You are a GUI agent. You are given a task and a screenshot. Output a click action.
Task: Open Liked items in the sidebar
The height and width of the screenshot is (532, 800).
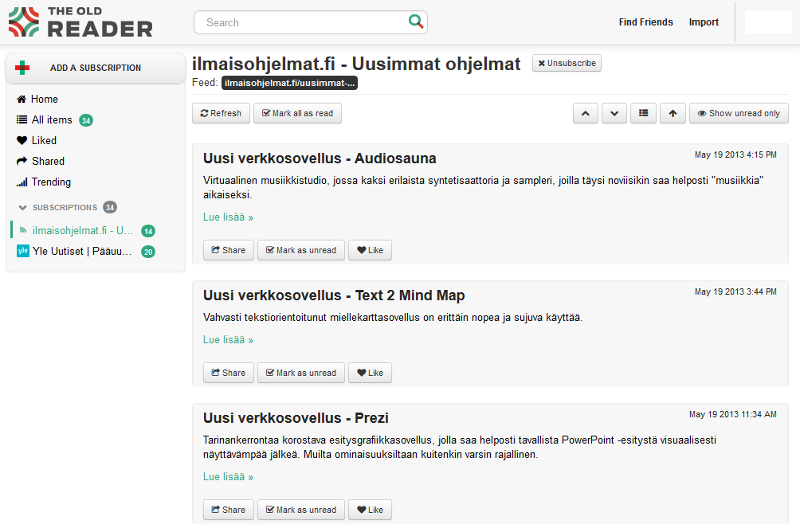tap(36, 140)
